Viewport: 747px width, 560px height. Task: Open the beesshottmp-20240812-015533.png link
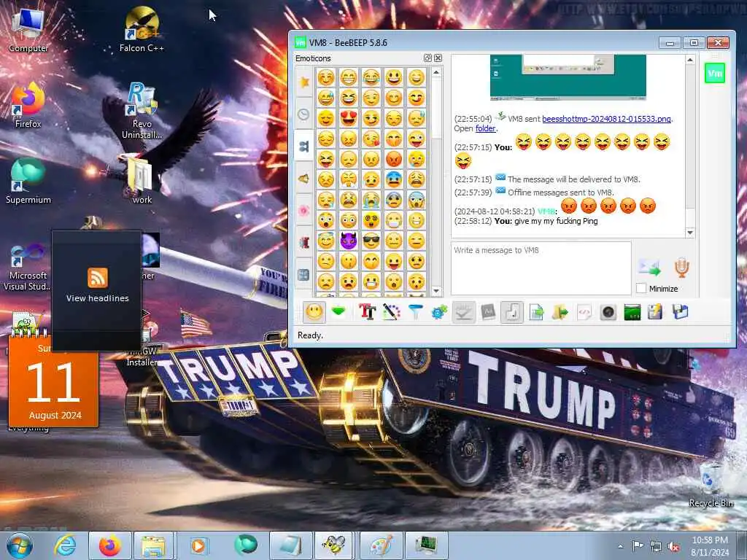click(606, 119)
